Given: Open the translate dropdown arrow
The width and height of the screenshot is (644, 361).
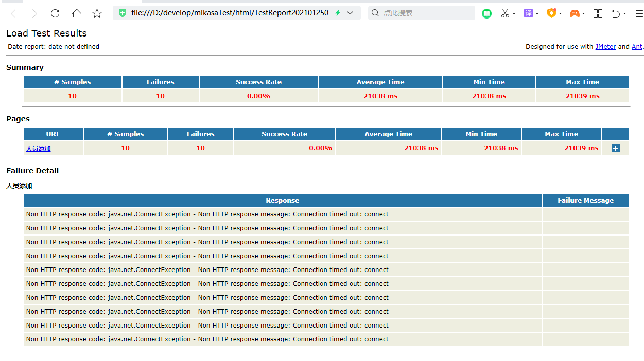Looking at the screenshot, I should coord(537,14).
